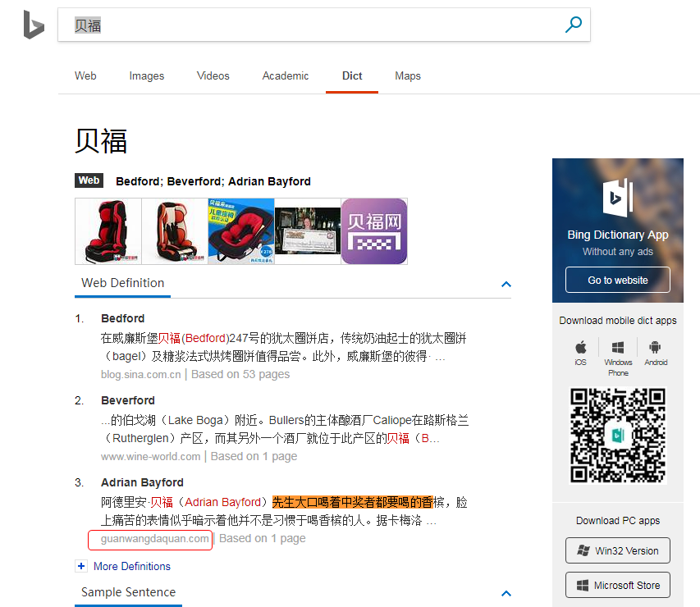
Task: Open second beige-red car seat thumbnail
Action: tap(175, 231)
